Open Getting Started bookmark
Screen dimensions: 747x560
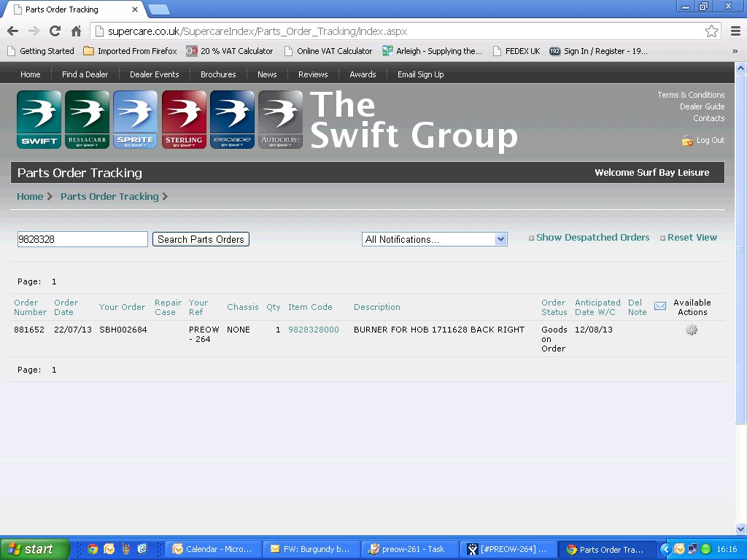[x=42, y=52]
